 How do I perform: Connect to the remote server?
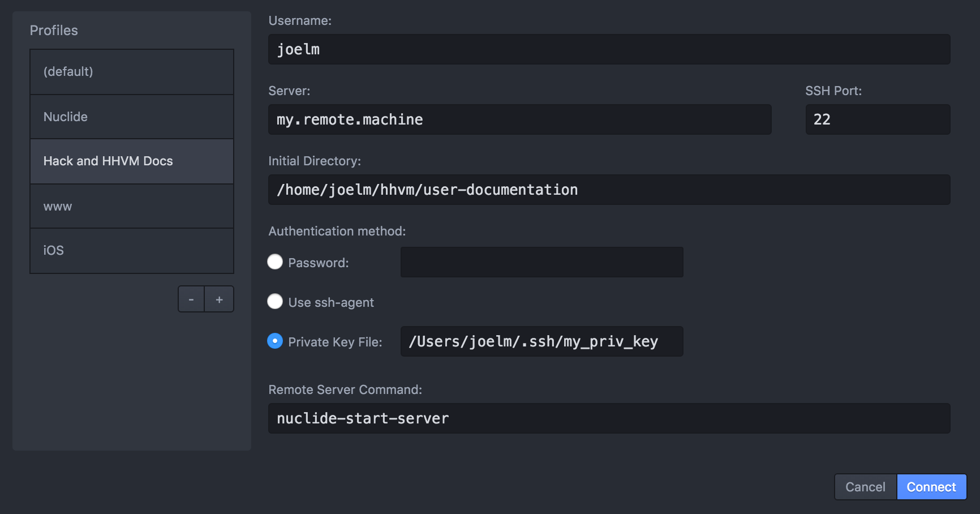[931, 487]
